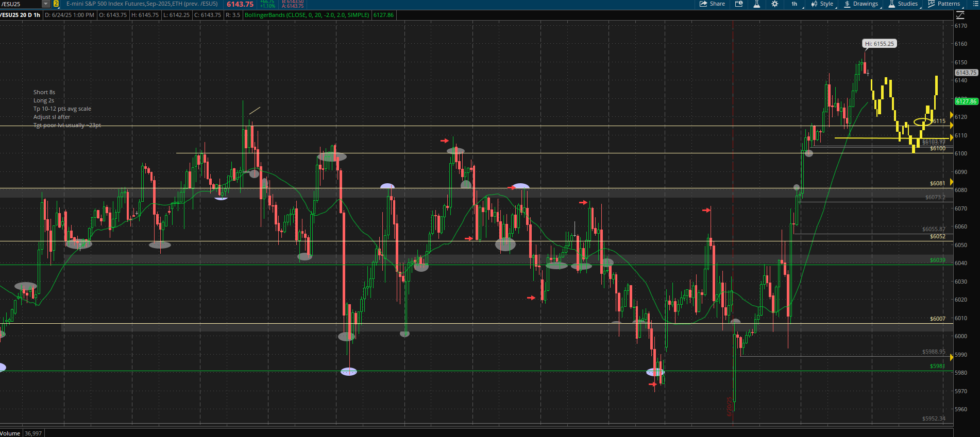The image size is (980, 437).
Task: Click the $5988.95 price level label
Action: click(934, 352)
